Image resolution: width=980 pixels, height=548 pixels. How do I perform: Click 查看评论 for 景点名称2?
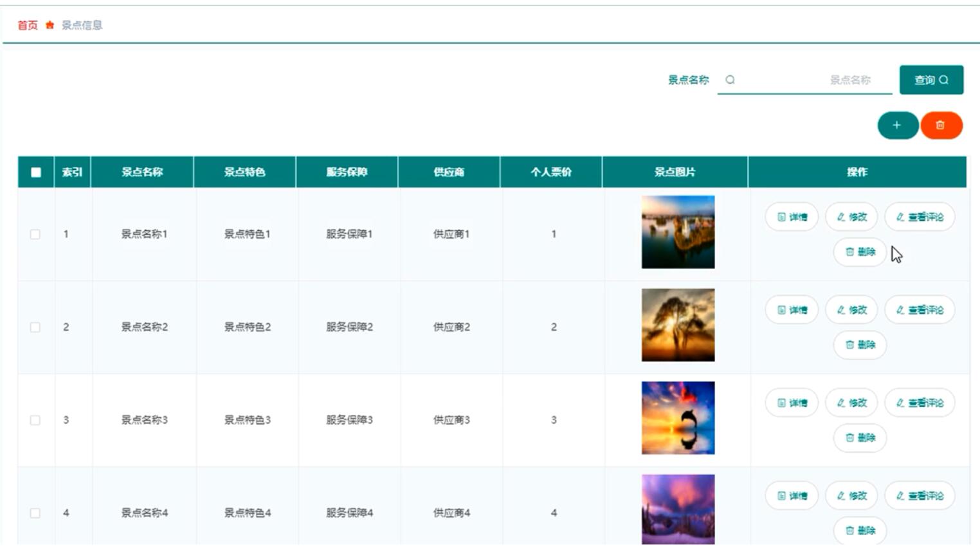(920, 310)
